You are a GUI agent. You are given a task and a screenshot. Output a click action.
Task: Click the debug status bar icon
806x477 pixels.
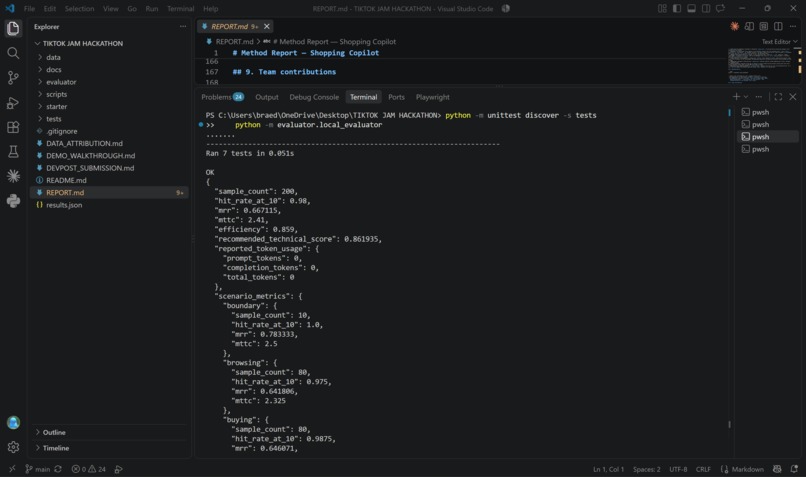pos(119,469)
